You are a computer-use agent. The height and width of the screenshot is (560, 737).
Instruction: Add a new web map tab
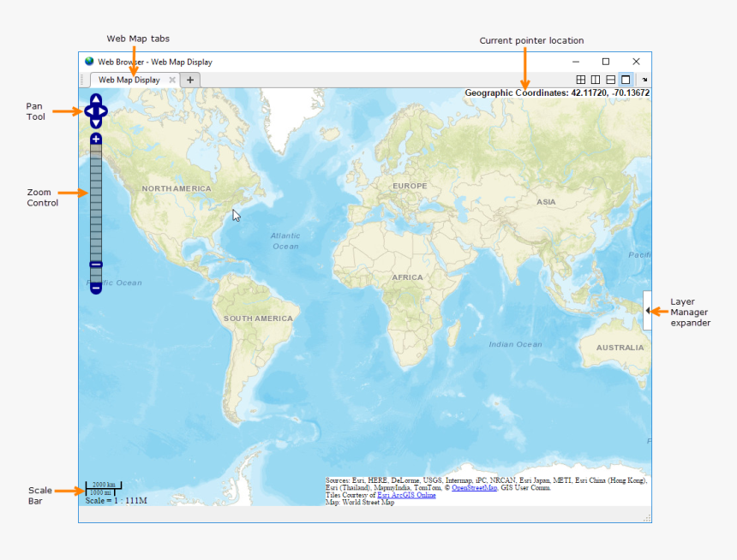click(190, 80)
